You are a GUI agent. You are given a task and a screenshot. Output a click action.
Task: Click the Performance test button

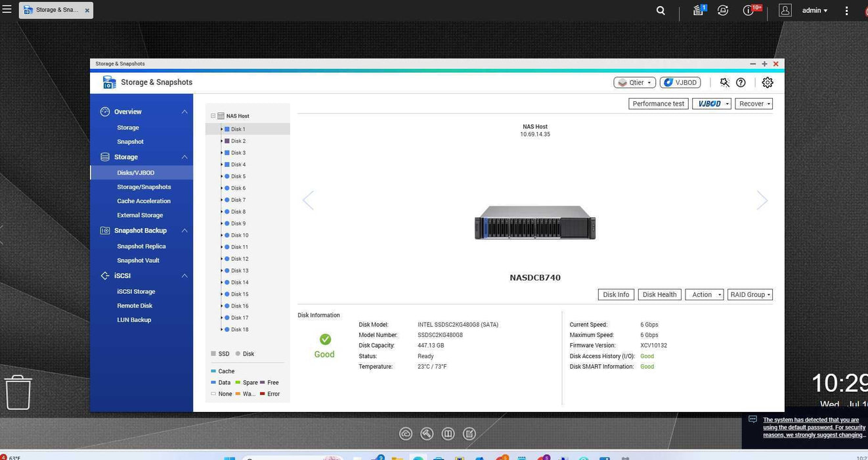pyautogui.click(x=658, y=104)
